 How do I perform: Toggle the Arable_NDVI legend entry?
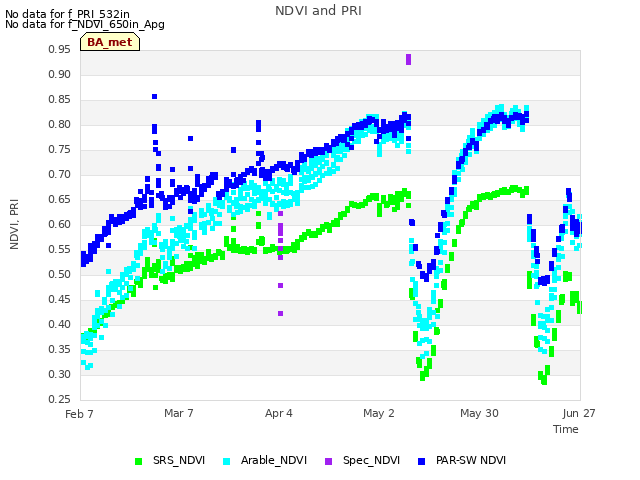coord(265,460)
